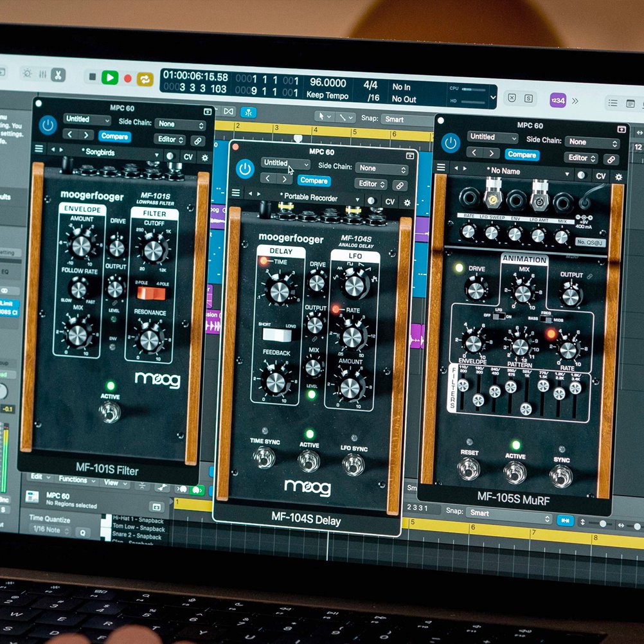Viewport: 644px width, 644px height.
Task: Flip the 2-POLE/4-POLE switch on MF-101S
Action: (x=152, y=292)
